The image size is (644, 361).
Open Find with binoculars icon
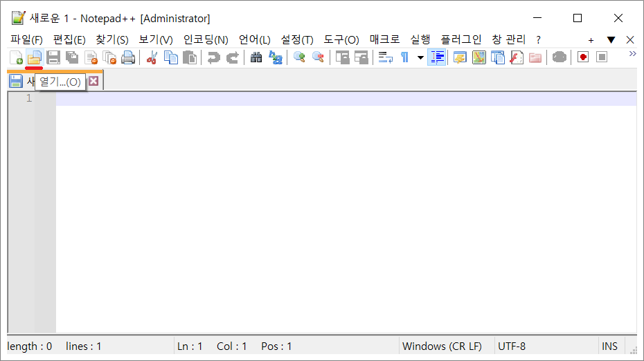click(256, 57)
